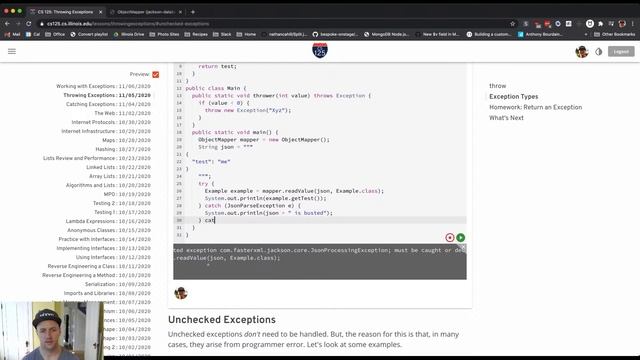Toggle dark mode contrast icon

598,52
